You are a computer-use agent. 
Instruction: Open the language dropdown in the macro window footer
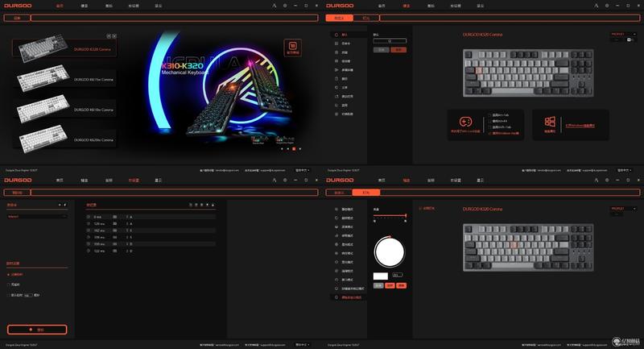pos(303,344)
